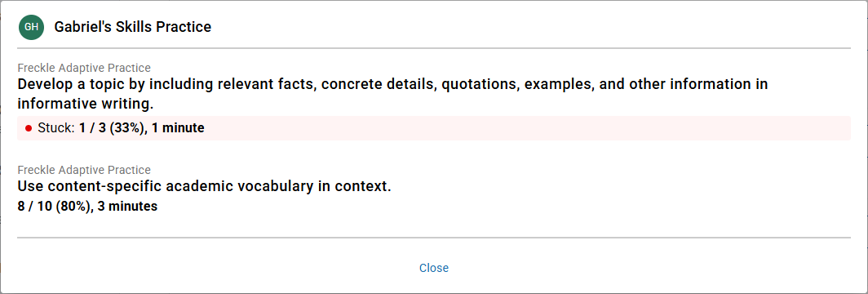Click the 8 / 10 (80%) score
The image size is (868, 294).
pyautogui.click(x=54, y=207)
